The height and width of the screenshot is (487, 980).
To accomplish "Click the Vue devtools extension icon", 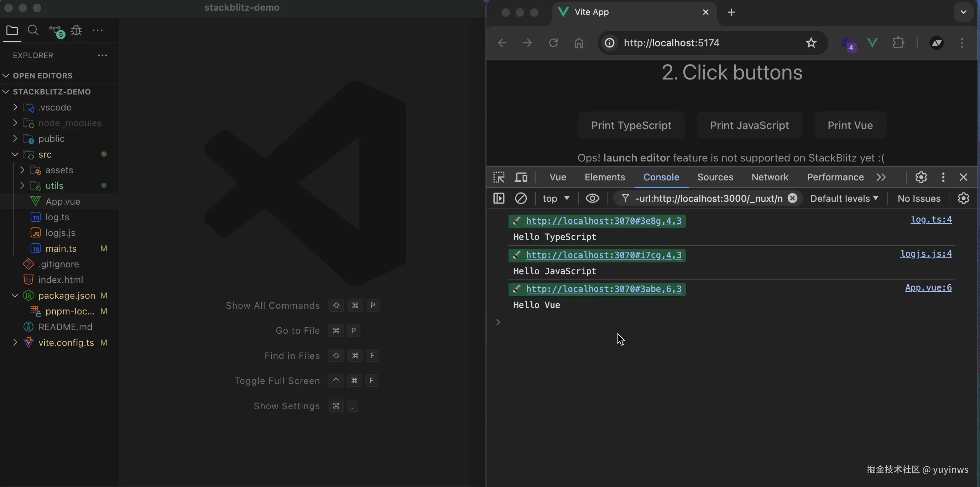I will 872,43.
